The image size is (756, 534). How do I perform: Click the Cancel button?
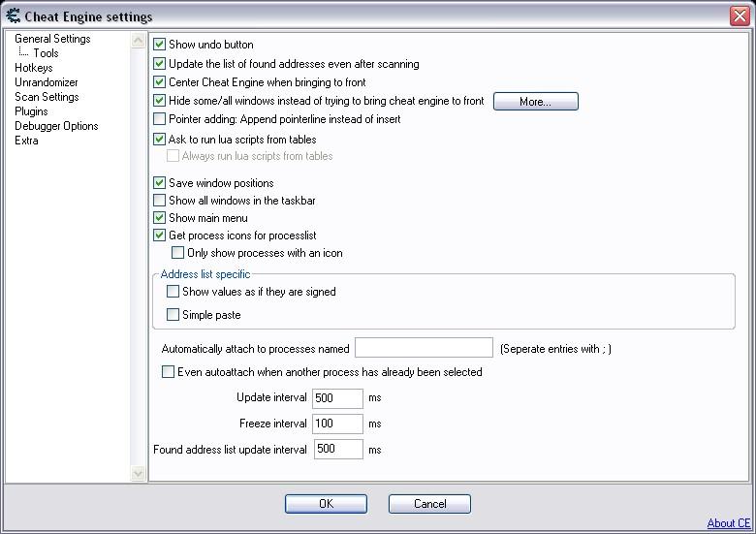429,504
